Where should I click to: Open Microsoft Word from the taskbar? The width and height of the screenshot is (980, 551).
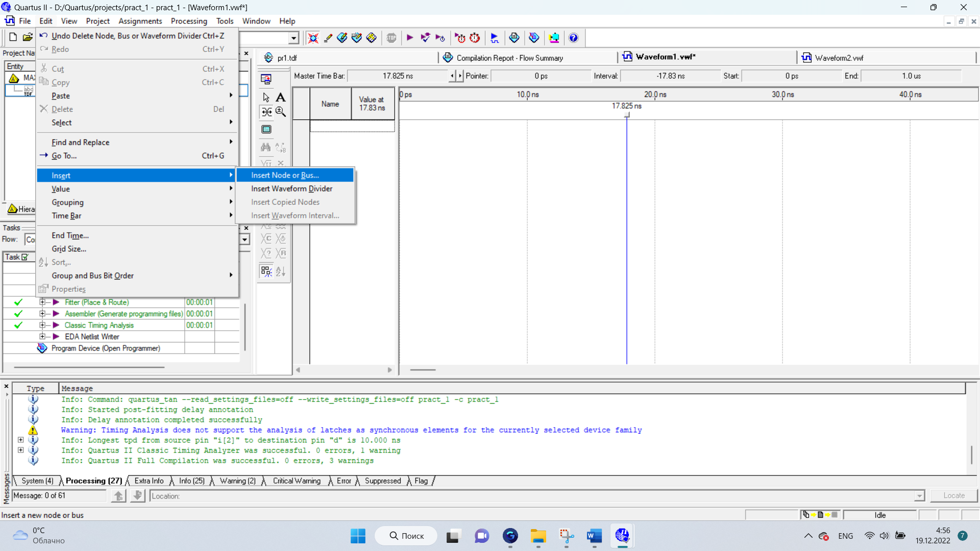(594, 536)
